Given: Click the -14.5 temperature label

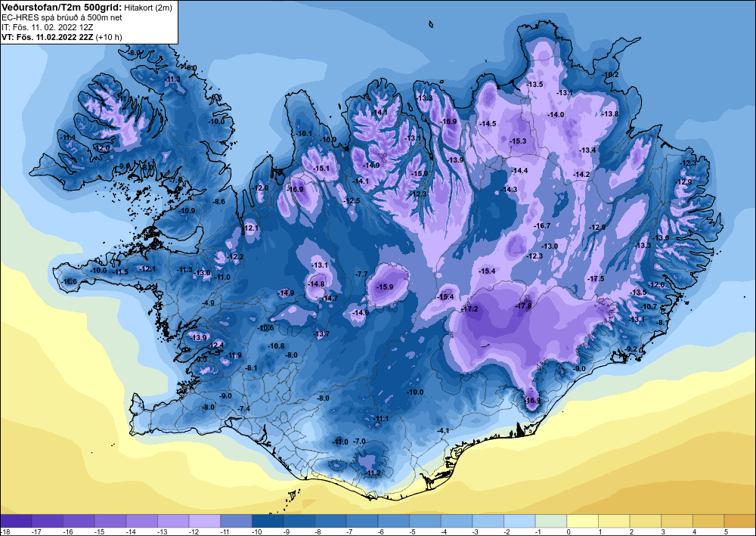Looking at the screenshot, I should coord(488,124).
